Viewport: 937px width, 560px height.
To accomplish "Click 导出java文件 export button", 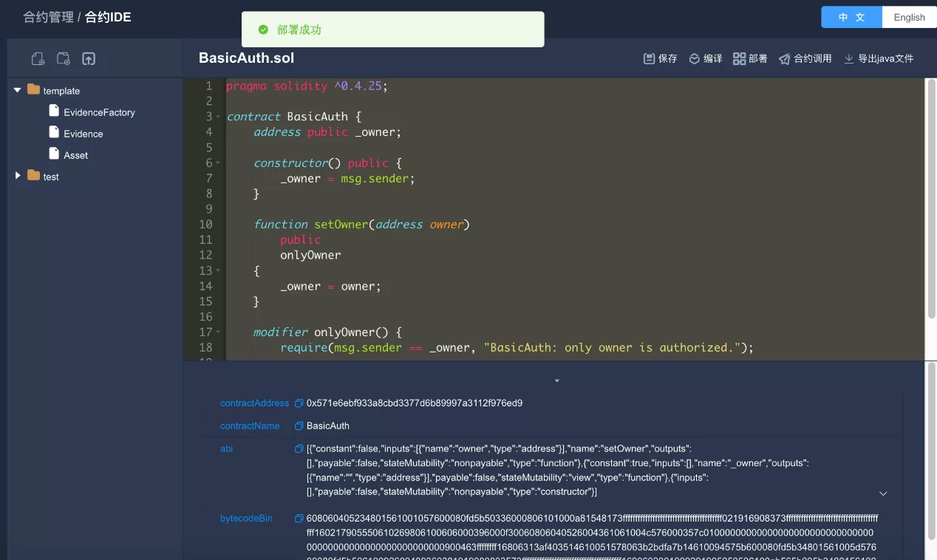I will click(x=879, y=58).
